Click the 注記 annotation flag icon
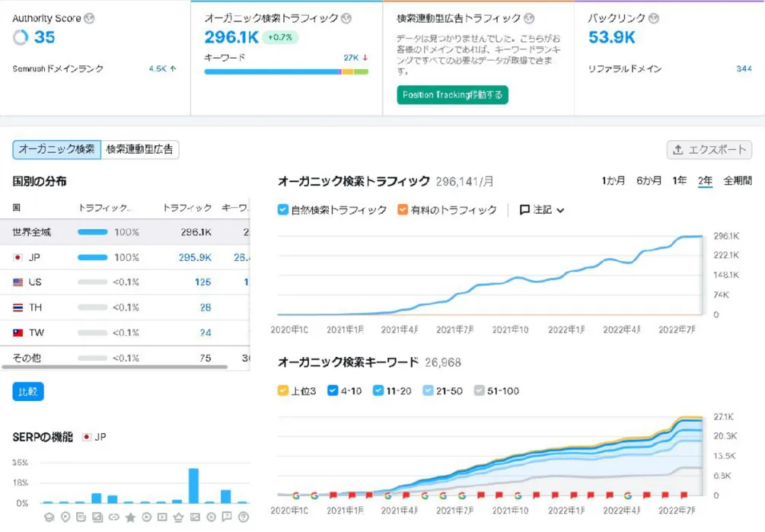The image size is (765, 532). pos(524,209)
